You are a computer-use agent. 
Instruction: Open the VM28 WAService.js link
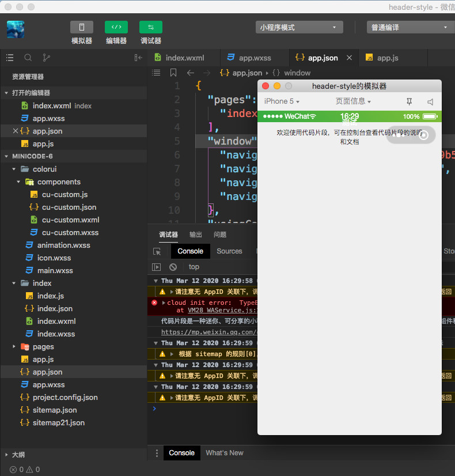click(x=222, y=310)
